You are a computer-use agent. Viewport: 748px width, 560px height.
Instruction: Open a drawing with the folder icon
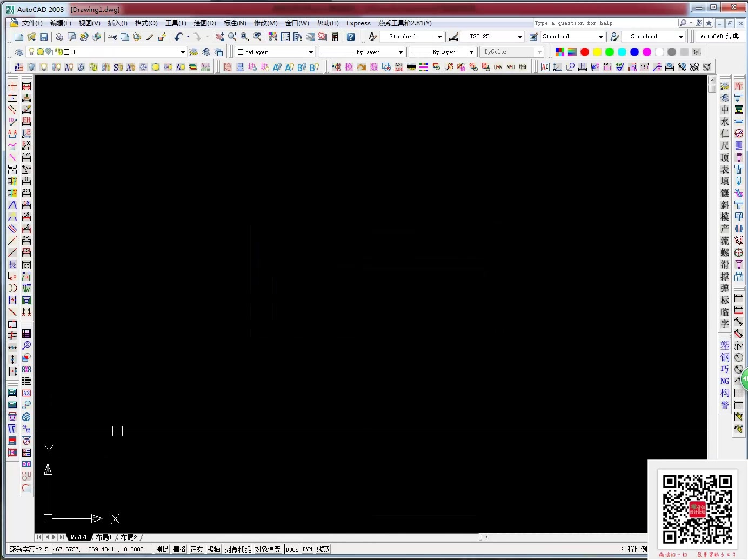(x=31, y=37)
